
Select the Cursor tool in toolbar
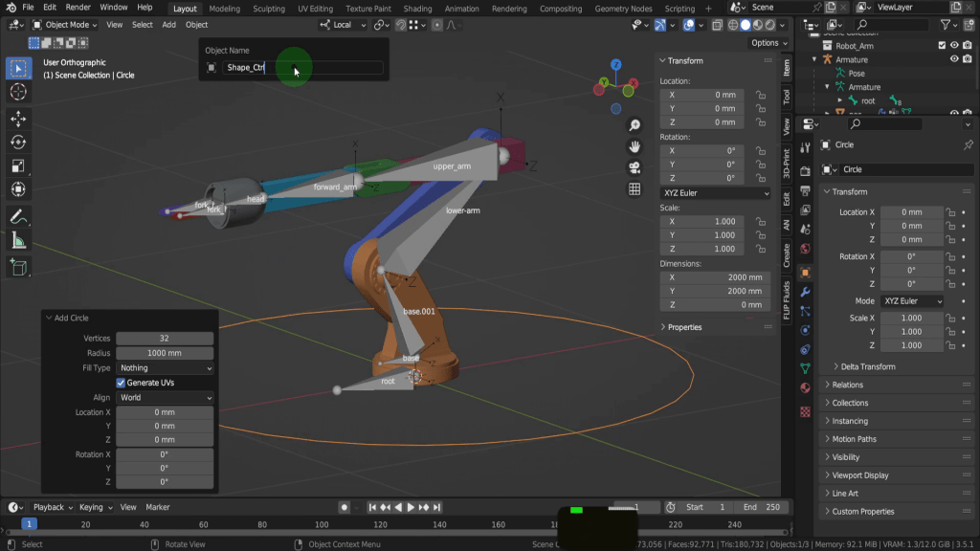click(x=18, y=92)
